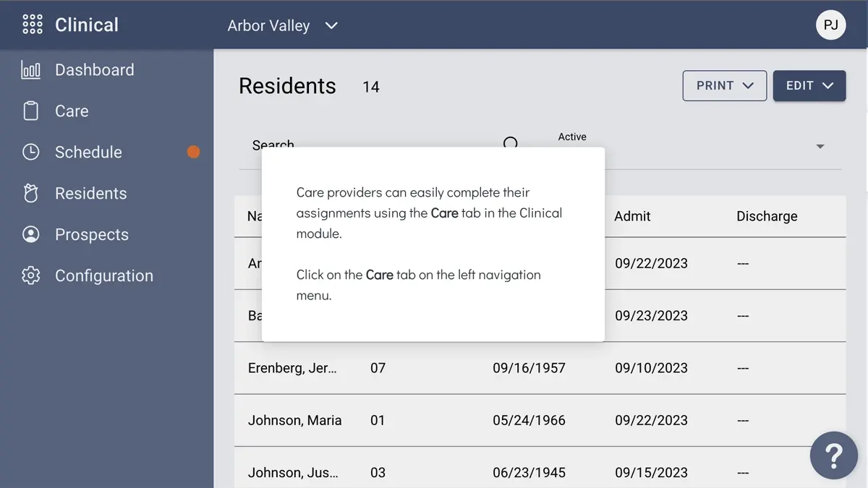
Task: Click the Care clipboard icon
Action: (31, 111)
